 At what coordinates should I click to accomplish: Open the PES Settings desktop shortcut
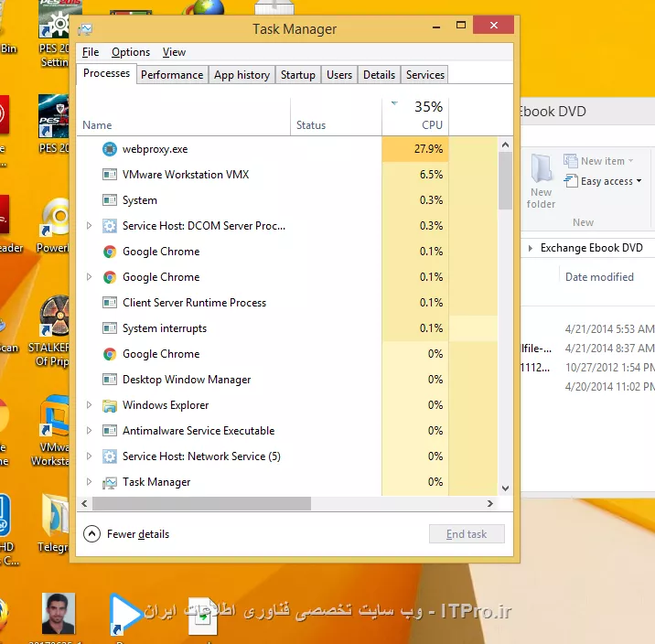pyautogui.click(x=53, y=19)
